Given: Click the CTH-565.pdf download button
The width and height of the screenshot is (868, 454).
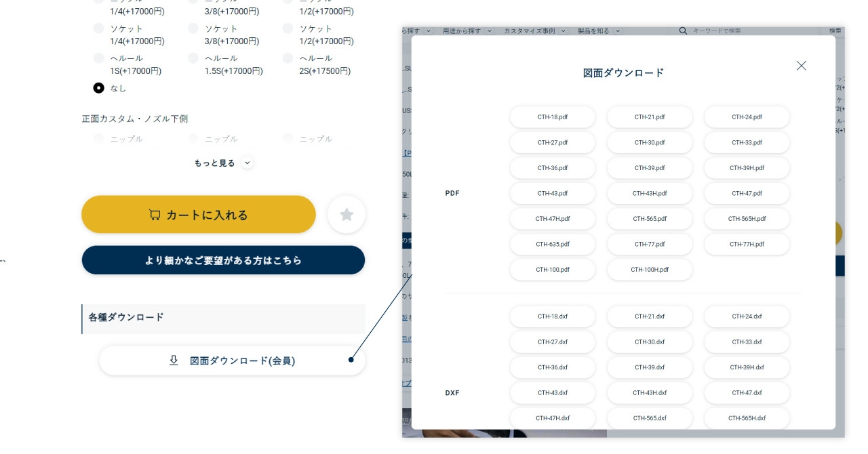Looking at the screenshot, I should pyautogui.click(x=649, y=219).
